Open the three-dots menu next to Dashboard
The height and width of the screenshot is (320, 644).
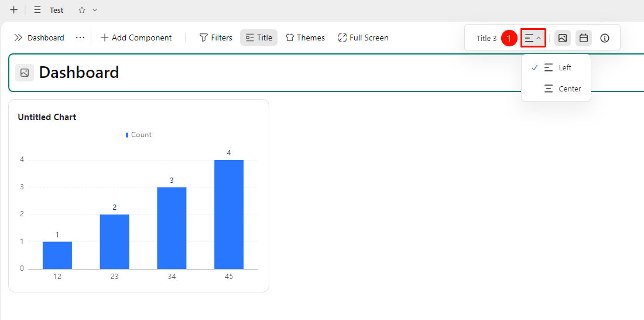coord(80,38)
